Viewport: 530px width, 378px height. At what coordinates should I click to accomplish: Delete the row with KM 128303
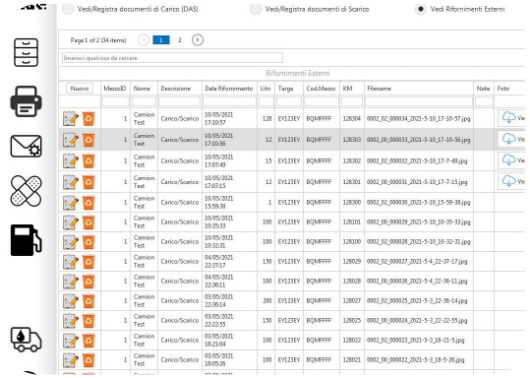coord(89,140)
